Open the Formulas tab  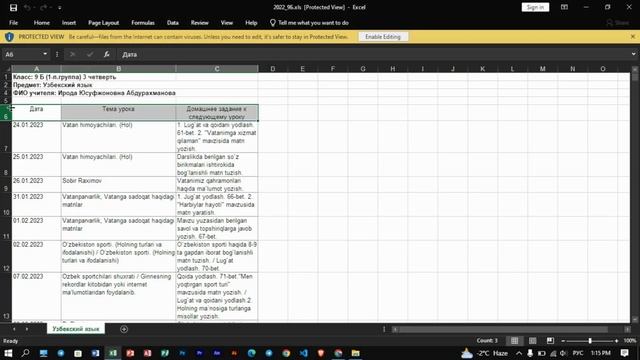143,23
